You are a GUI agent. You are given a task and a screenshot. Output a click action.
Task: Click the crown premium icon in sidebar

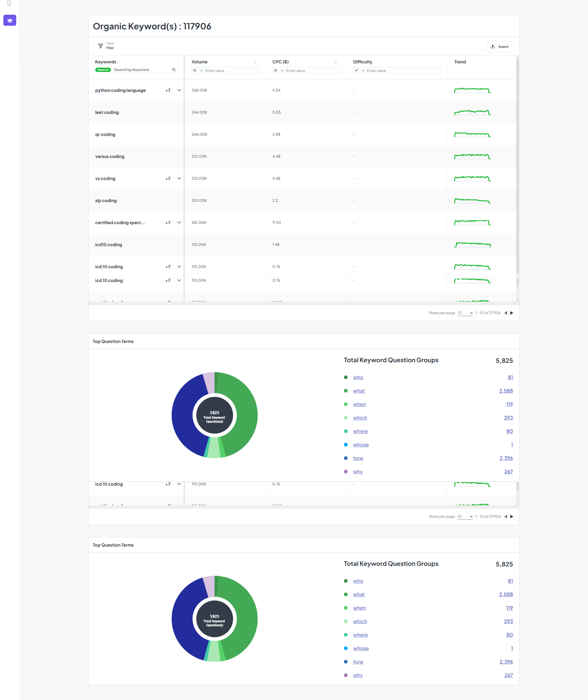[10, 20]
